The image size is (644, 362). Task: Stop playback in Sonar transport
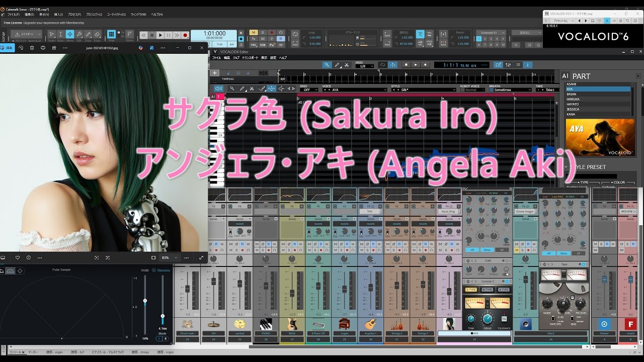pos(152,35)
